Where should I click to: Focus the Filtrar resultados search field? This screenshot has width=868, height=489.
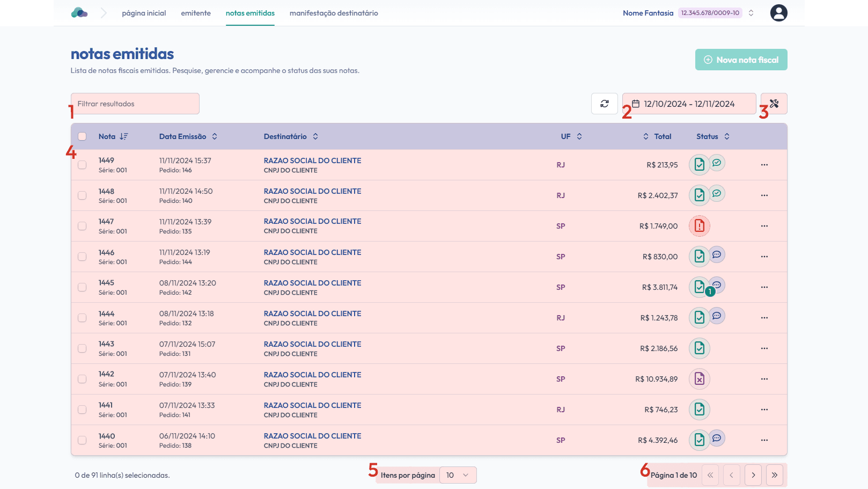click(135, 104)
